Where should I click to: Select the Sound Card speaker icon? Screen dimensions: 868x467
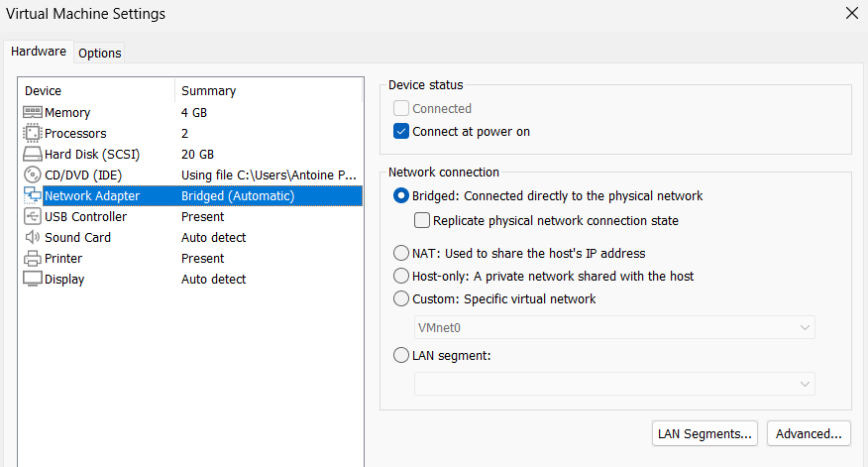point(32,238)
